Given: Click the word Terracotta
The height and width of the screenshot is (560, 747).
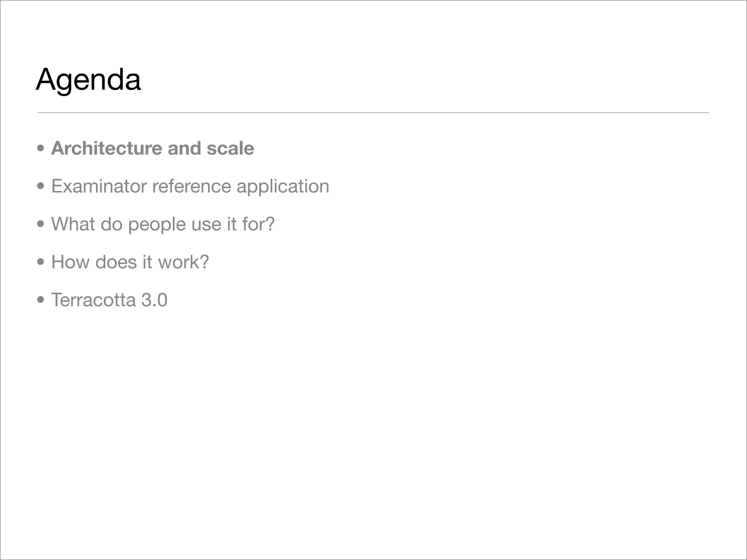Looking at the screenshot, I should [x=93, y=300].
